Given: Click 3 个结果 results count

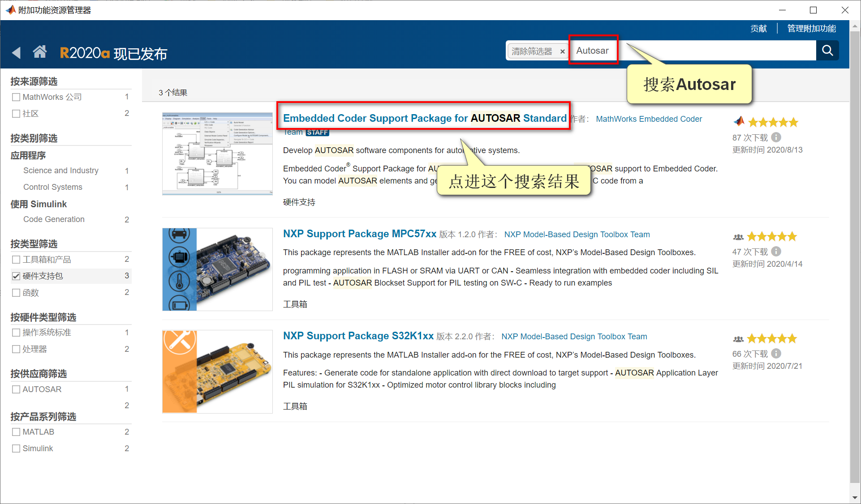Looking at the screenshot, I should [x=173, y=93].
